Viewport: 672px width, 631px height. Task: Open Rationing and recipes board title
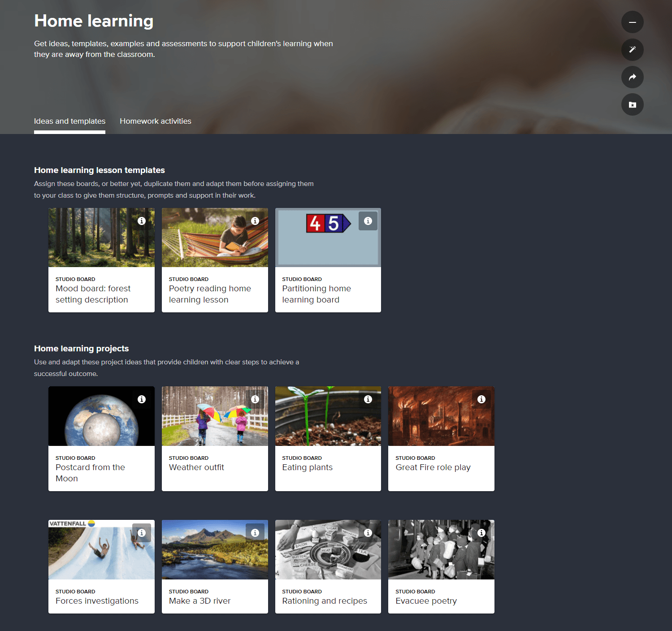pos(324,601)
